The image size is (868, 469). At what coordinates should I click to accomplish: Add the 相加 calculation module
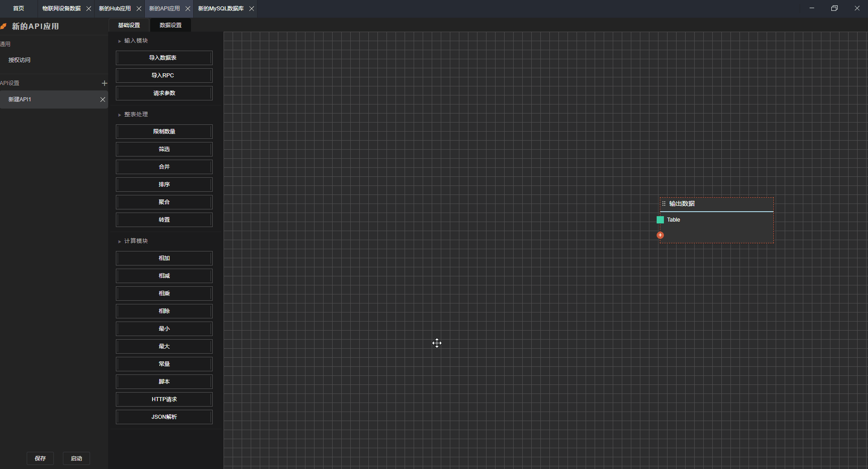(164, 258)
